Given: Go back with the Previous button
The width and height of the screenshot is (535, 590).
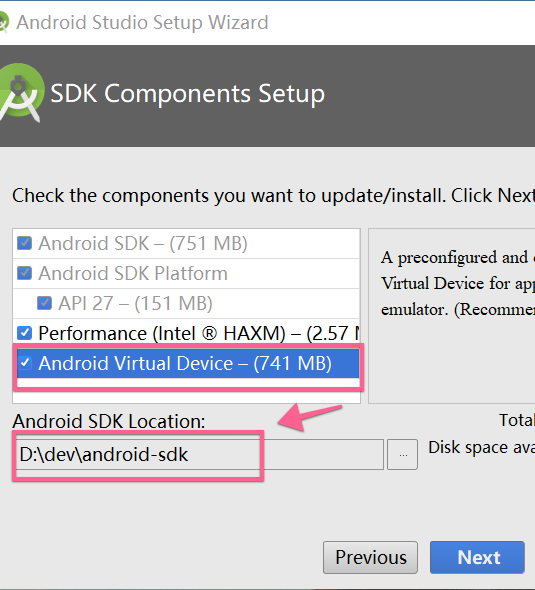Looking at the screenshot, I should 370,557.
